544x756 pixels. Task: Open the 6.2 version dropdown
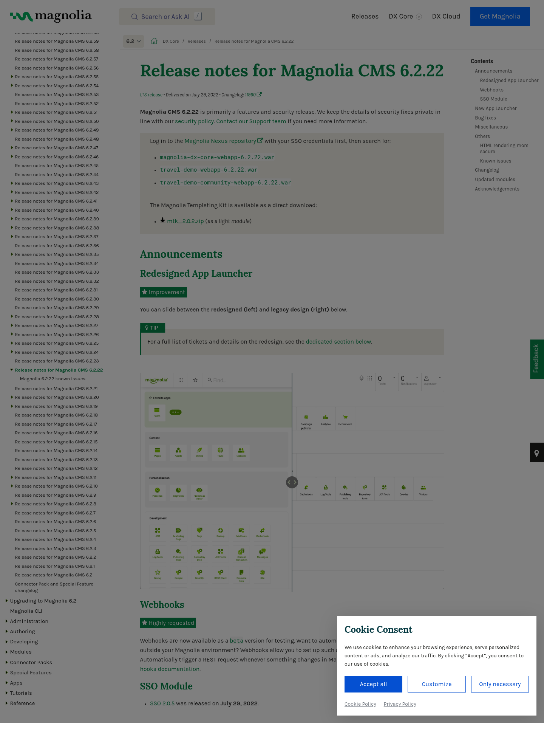tap(133, 41)
